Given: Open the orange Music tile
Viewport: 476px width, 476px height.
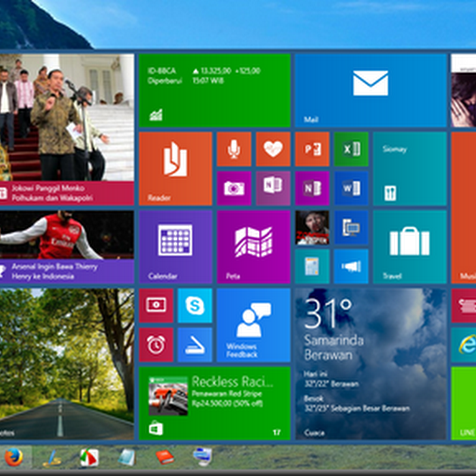Looking at the screenshot, I should point(464,208).
